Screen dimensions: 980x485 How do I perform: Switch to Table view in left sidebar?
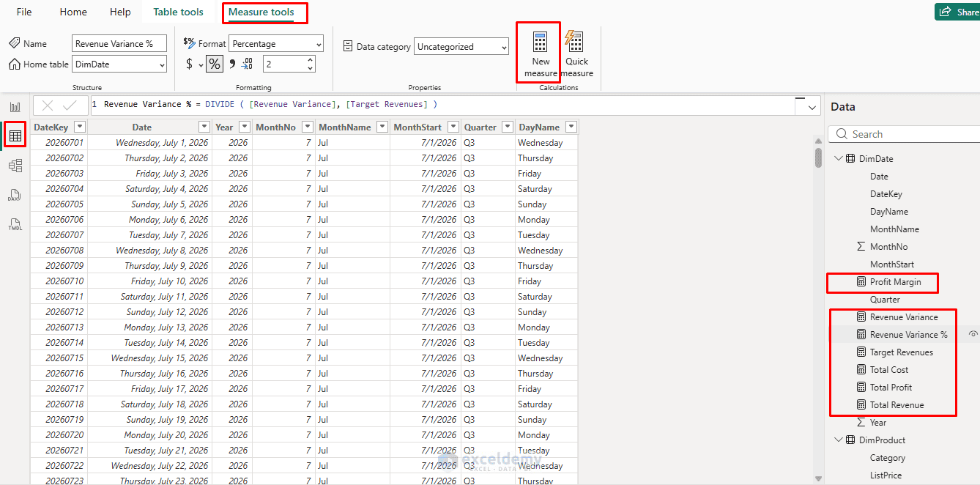(x=15, y=136)
